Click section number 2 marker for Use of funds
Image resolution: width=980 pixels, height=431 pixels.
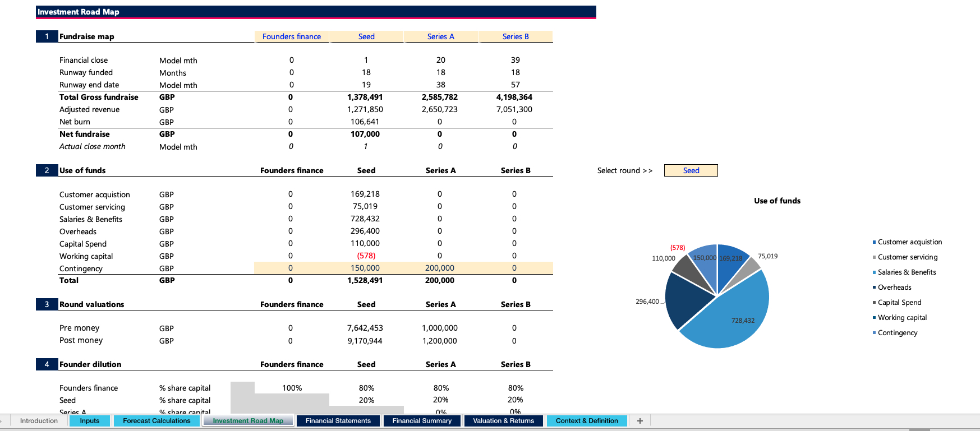click(47, 170)
